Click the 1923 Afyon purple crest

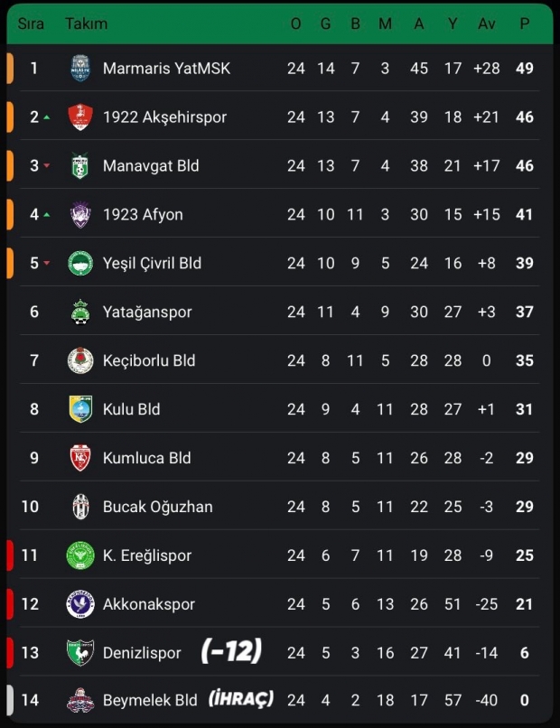pyautogui.click(x=80, y=215)
